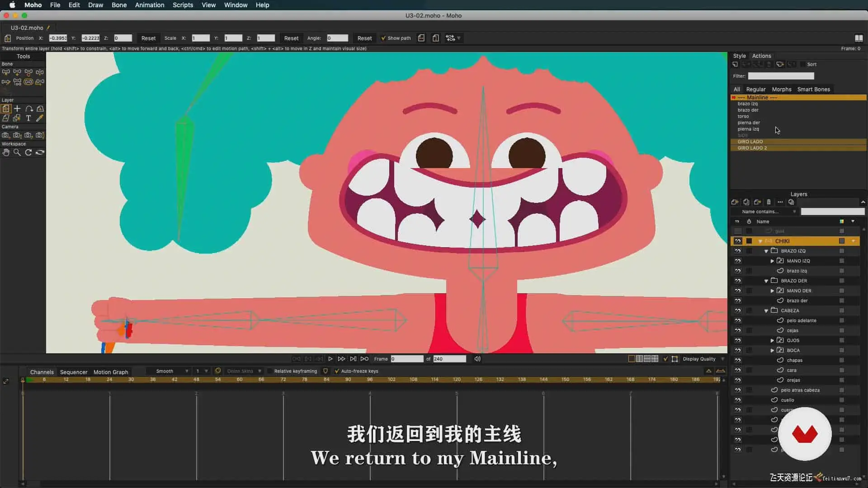This screenshot has height=488, width=868.
Task: Select the Eyedropper tool
Action: (x=40, y=118)
